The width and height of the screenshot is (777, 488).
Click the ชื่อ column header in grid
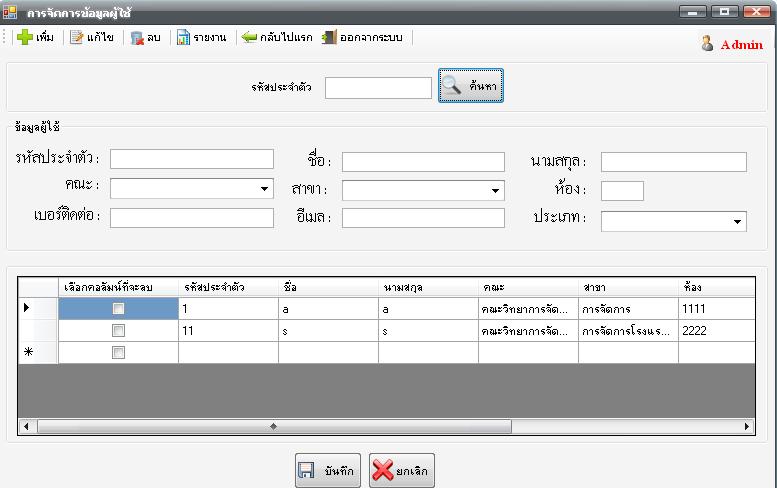click(x=329, y=287)
